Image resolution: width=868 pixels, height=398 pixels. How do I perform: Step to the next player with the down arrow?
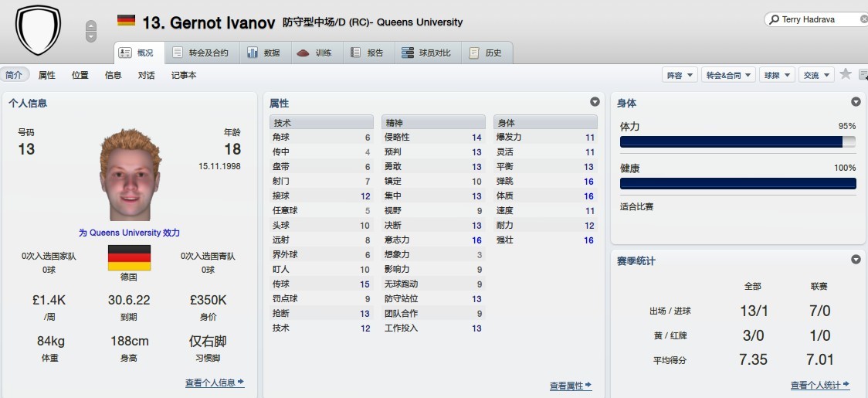coord(91,36)
